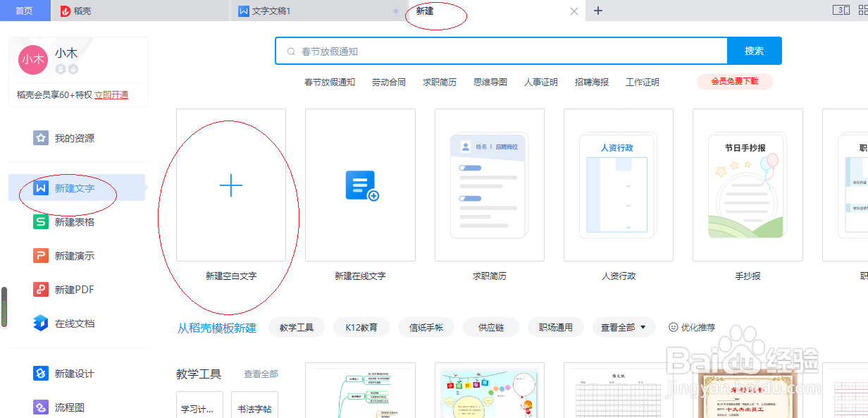The height and width of the screenshot is (418, 868).
Task: Select the 新建文字 W icon
Action: pos(41,188)
